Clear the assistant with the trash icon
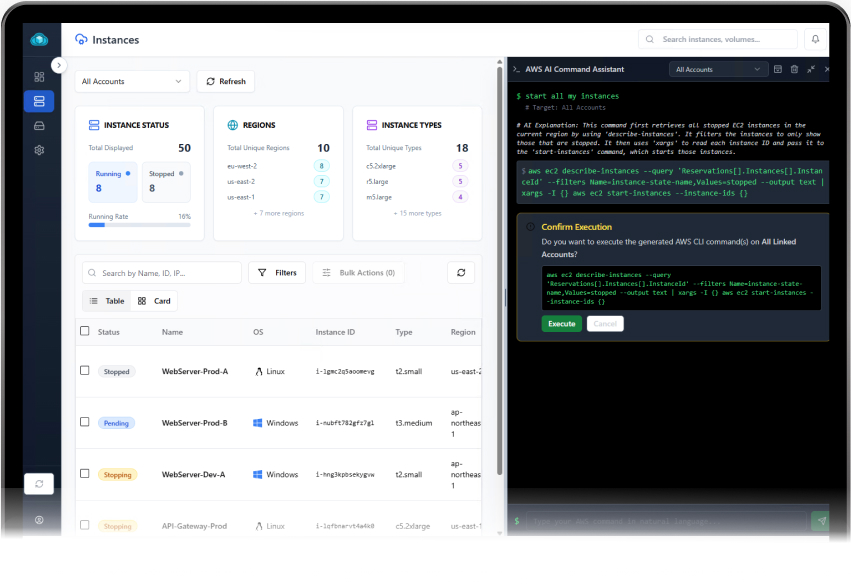Image resolution: width=851 pixels, height=588 pixels. pyautogui.click(x=795, y=69)
